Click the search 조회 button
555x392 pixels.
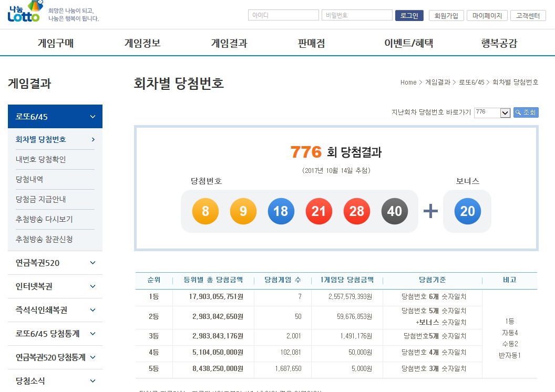(526, 112)
